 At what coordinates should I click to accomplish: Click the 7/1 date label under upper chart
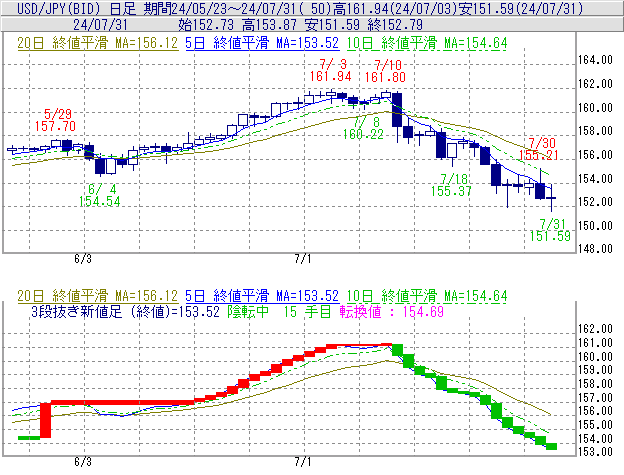pos(303,259)
